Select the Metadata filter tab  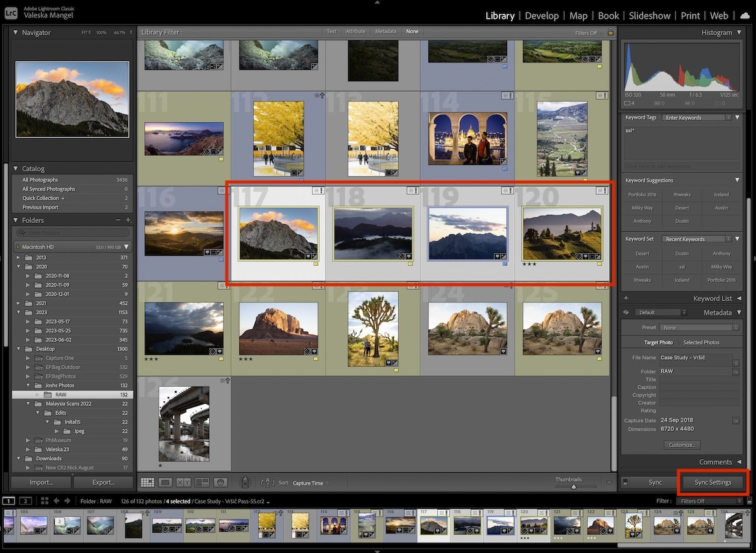386,31
